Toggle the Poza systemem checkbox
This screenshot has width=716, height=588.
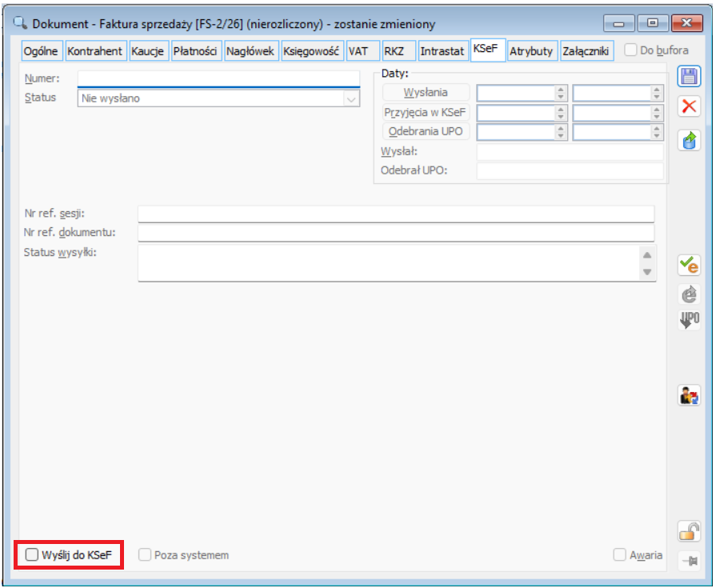[146, 554]
